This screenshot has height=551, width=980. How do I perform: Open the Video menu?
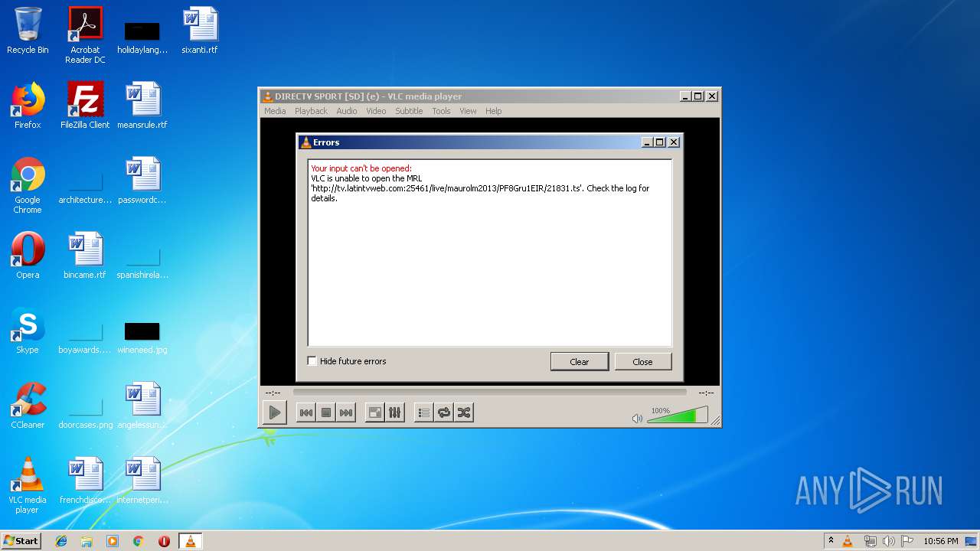click(376, 111)
